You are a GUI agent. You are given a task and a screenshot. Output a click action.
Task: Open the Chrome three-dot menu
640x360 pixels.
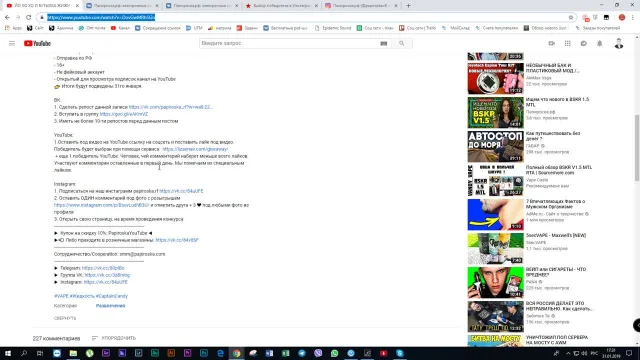tap(633, 18)
